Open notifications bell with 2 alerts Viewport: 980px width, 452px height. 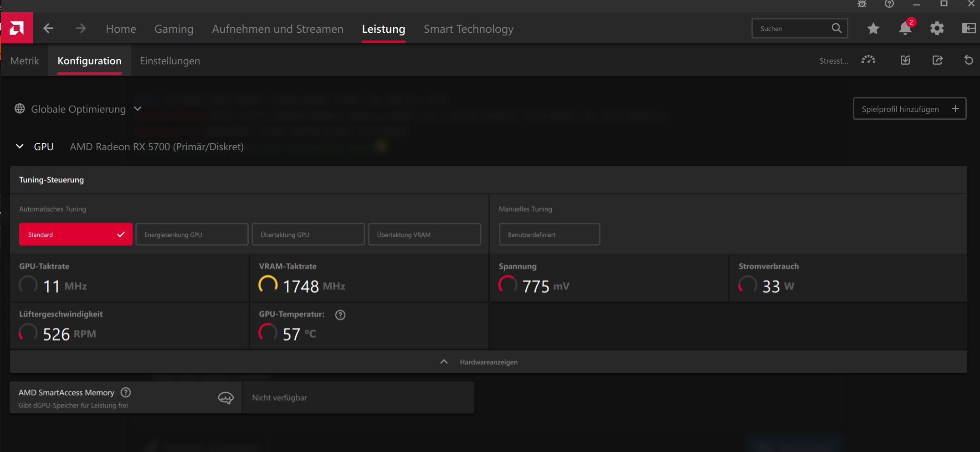coord(906,28)
